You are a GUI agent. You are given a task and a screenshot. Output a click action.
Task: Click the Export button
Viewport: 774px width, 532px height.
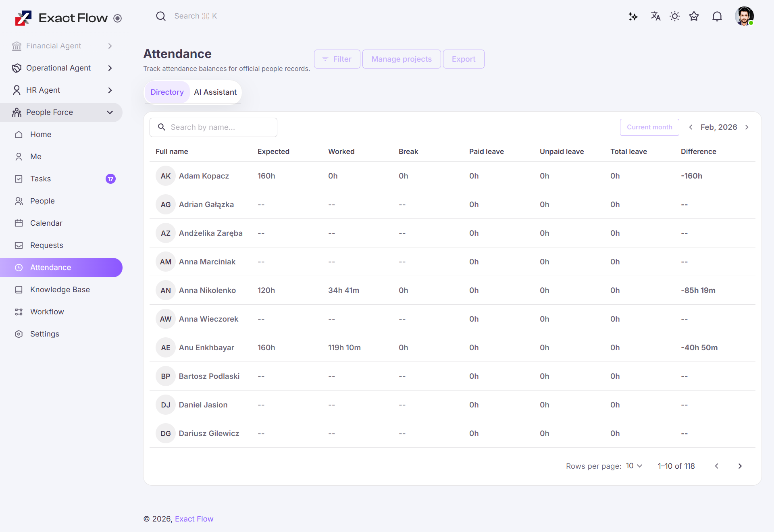[463, 59]
